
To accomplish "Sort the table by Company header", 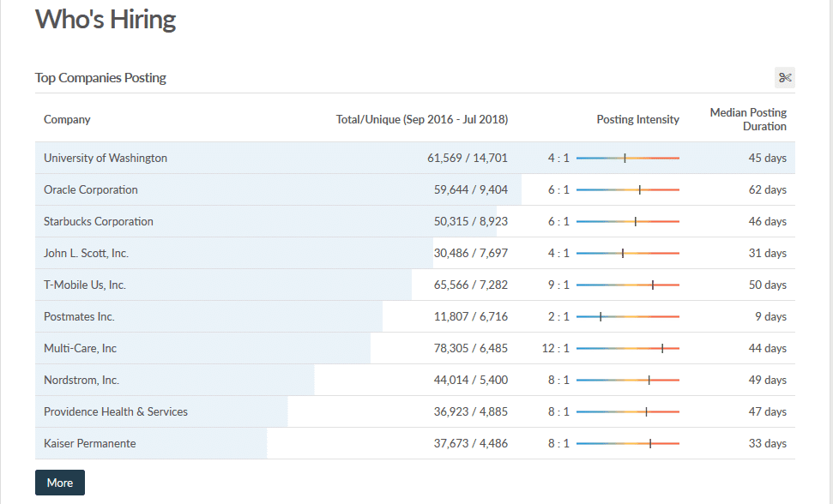I will [66, 119].
